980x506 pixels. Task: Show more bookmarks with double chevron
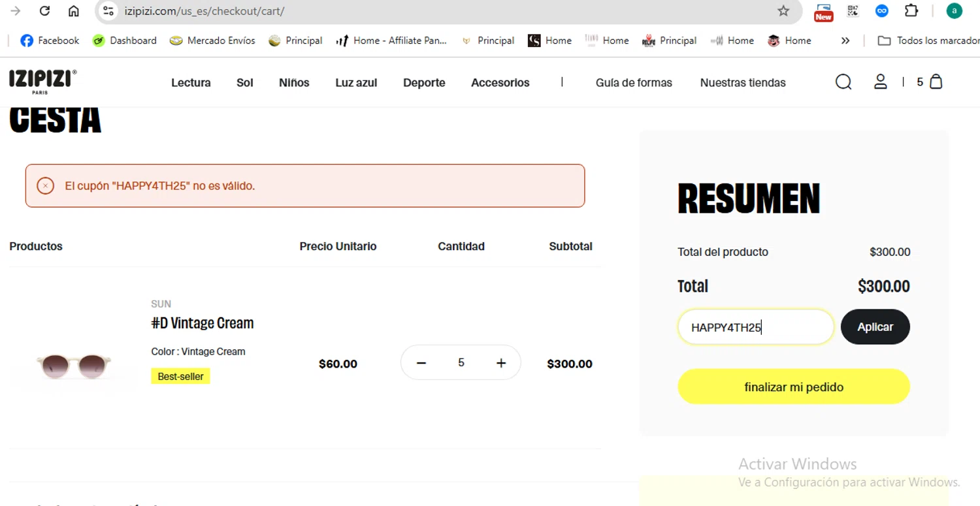(845, 40)
